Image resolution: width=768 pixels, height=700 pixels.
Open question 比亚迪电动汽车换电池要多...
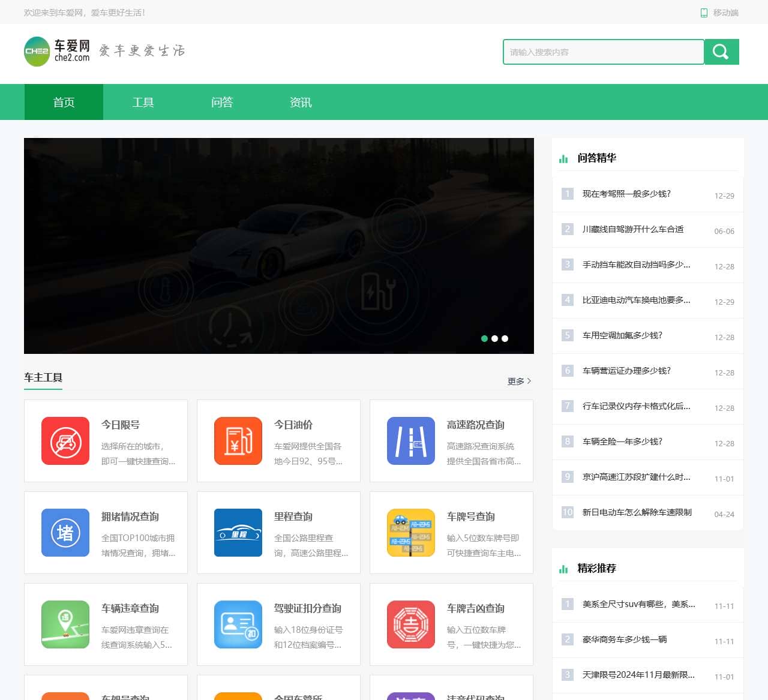636,300
